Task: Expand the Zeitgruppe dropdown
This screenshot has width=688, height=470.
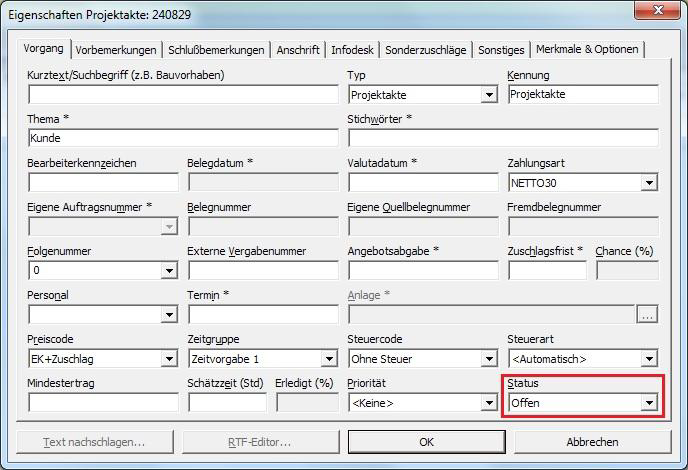Action: (x=329, y=359)
